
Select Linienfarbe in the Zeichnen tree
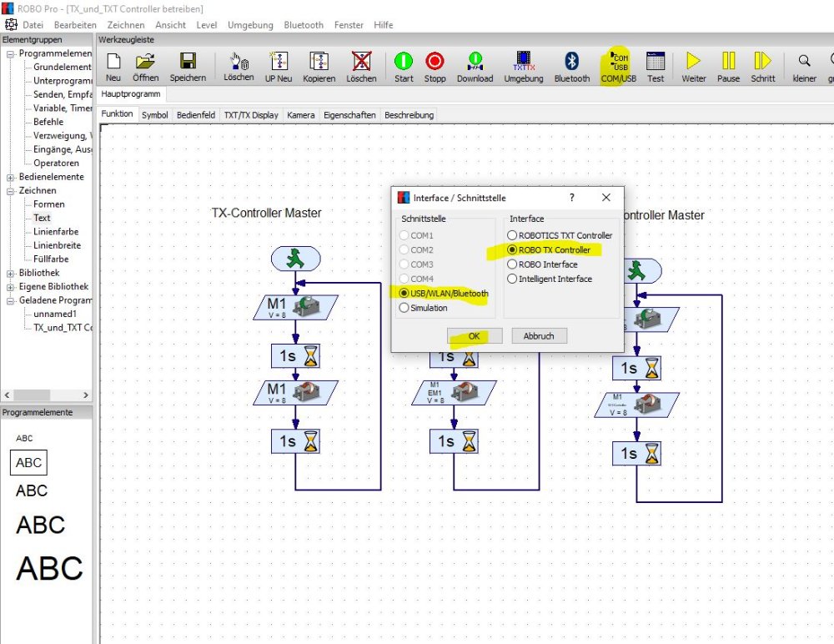pyautogui.click(x=56, y=232)
